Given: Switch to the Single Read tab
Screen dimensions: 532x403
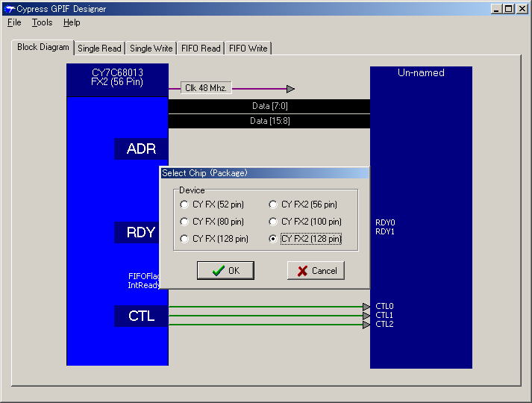Looking at the screenshot, I should 99,49.
